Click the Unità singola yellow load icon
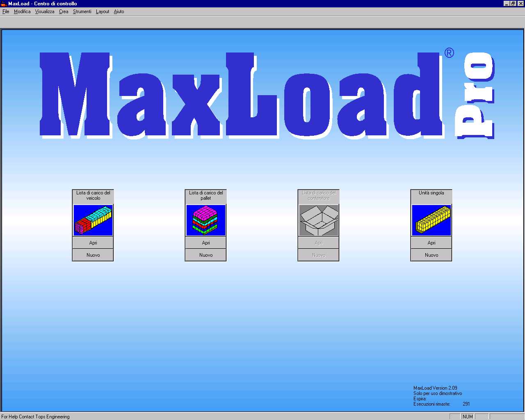525x420 pixels. 431,220
